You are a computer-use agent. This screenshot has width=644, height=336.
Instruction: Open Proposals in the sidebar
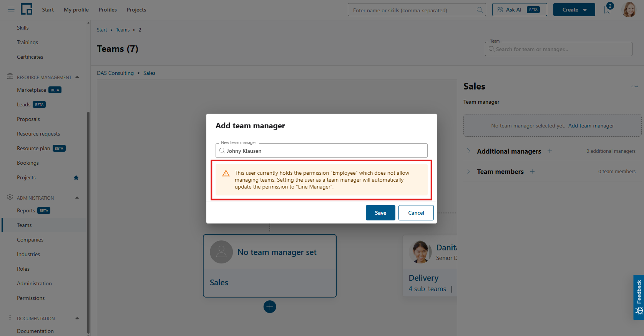tap(28, 119)
